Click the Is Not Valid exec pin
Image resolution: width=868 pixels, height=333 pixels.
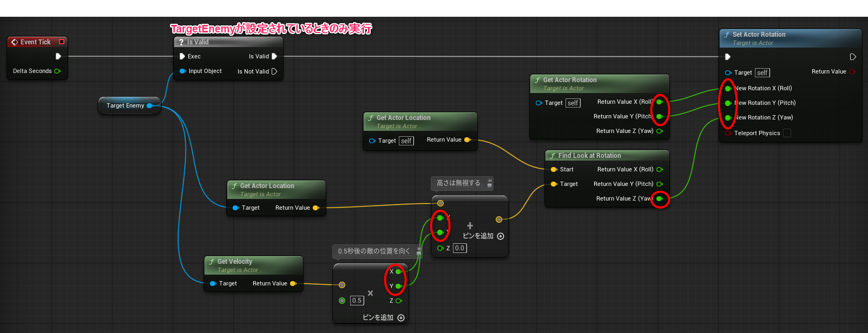[x=274, y=71]
